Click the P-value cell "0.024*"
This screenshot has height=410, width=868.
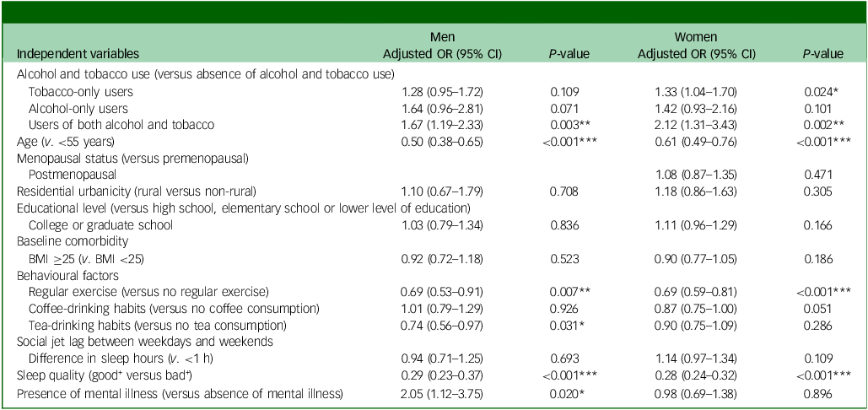click(822, 90)
